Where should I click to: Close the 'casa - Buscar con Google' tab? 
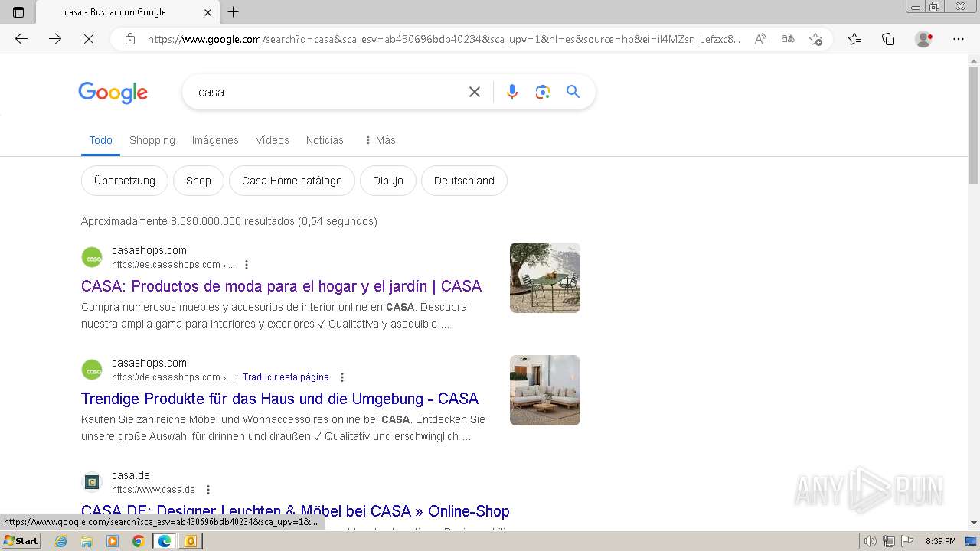click(x=207, y=12)
